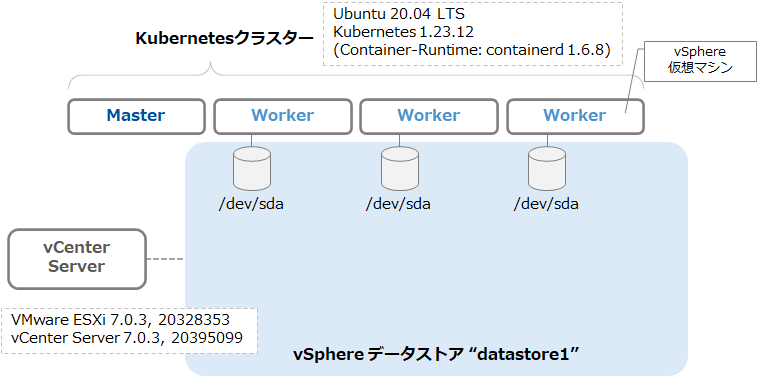Click the /dev/sda label under the Worker beside Master
The height and width of the screenshot is (380, 760).
(x=251, y=204)
